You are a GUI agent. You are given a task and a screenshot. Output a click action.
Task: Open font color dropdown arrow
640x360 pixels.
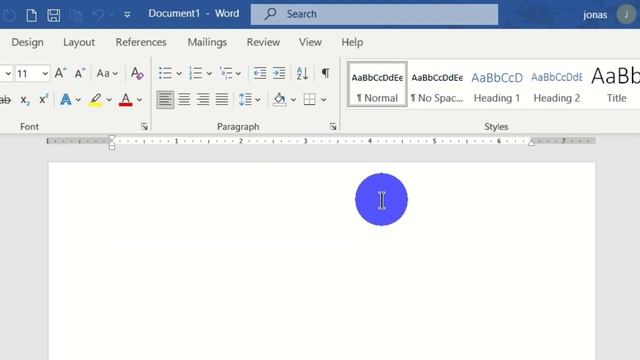[139, 100]
